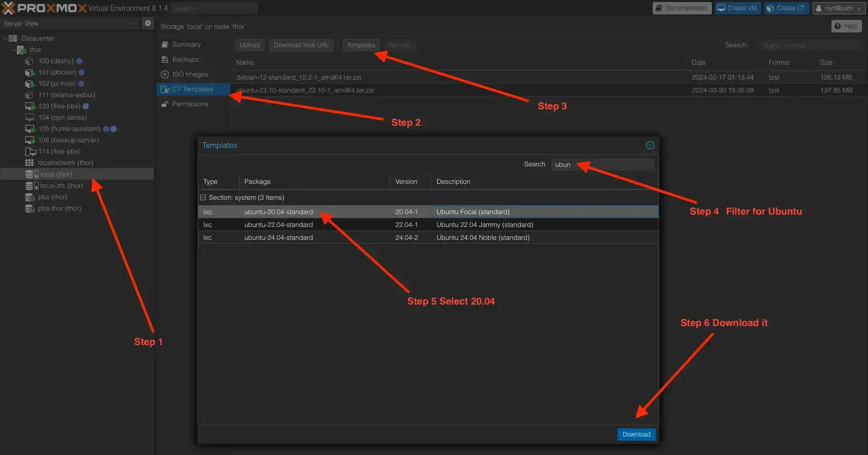Screen dimensions: 868x455
Task: Select the 105 (home-assistant) VM icon
Action: point(30,129)
